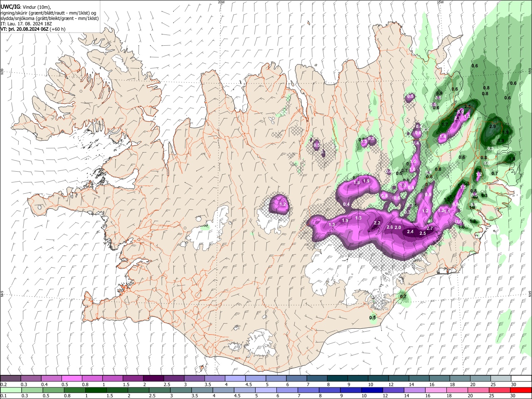Click the white swatch at the end of the upper legend

[521, 378]
